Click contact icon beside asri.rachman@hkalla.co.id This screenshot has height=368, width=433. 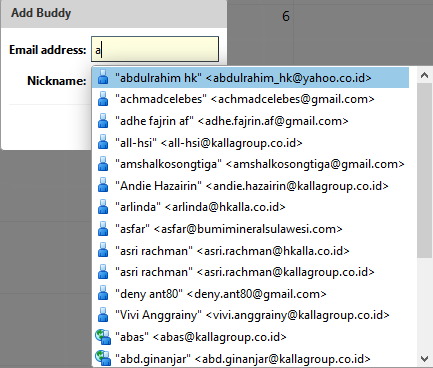(x=103, y=250)
